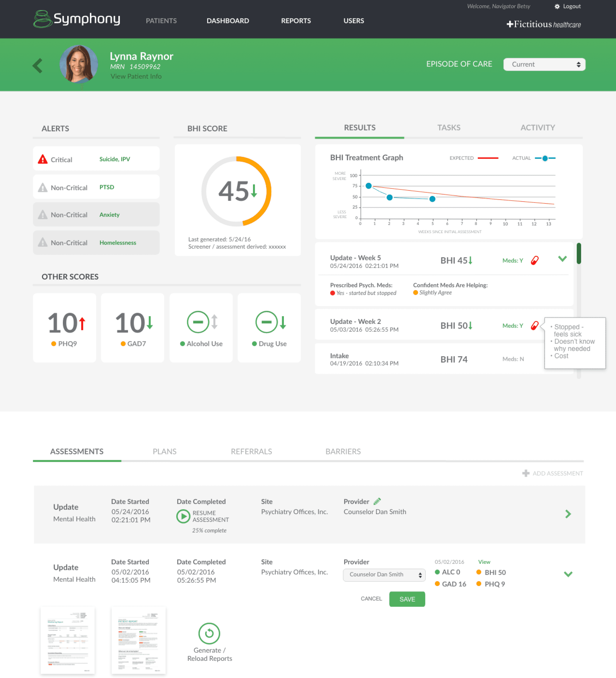Open the Referrals tab
Viewport: 616px width, 678px height.
(251, 451)
